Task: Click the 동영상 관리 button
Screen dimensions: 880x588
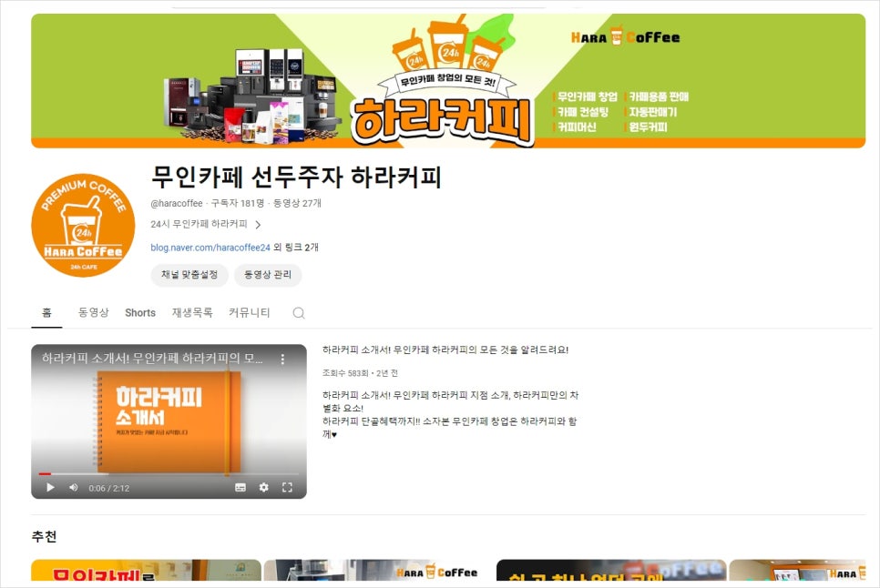Action: [268, 275]
